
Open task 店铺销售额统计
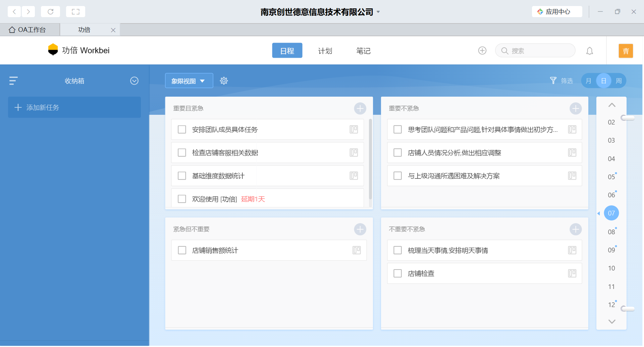pos(269,250)
